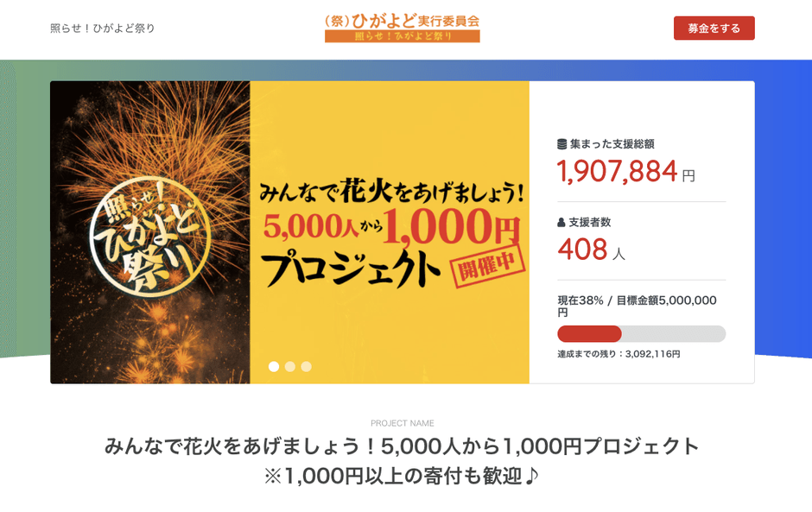
Task: Switch to the second carousel slide dot
Action: (x=290, y=366)
